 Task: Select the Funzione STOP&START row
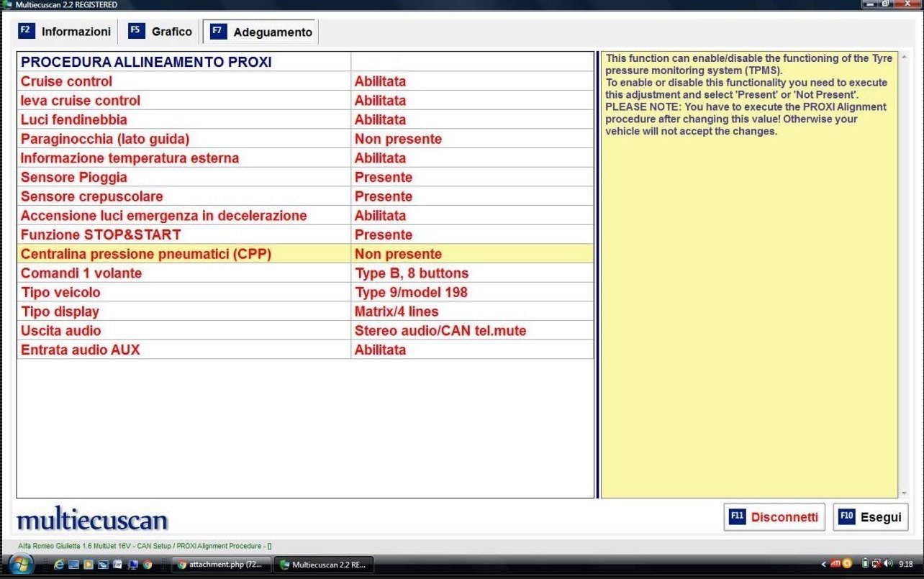tap(101, 234)
